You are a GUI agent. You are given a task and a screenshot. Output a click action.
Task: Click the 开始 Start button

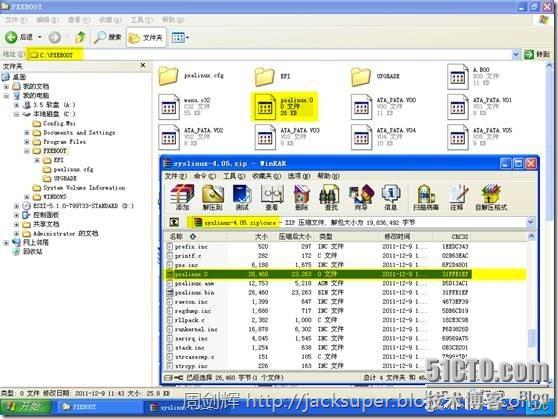pos(26,407)
